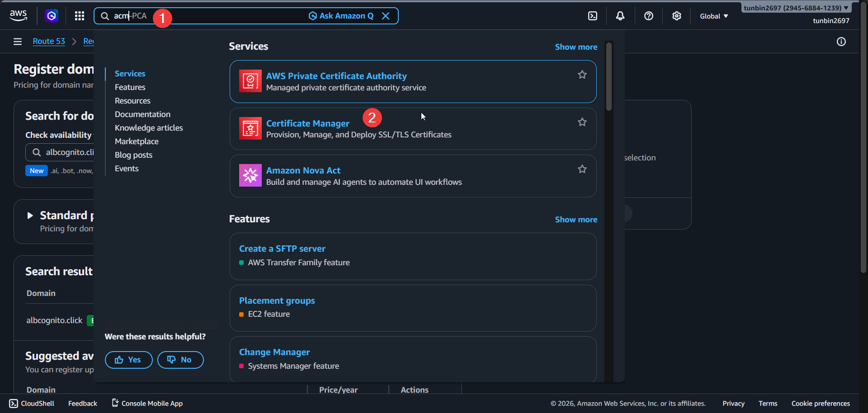Click the Route 53 breadcrumb link

49,41
